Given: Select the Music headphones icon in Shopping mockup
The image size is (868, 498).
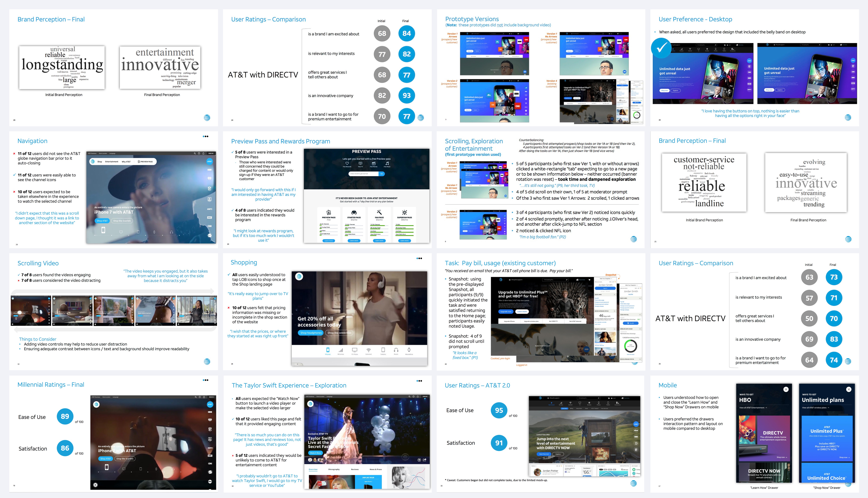Looking at the screenshot, I should click(x=396, y=350).
